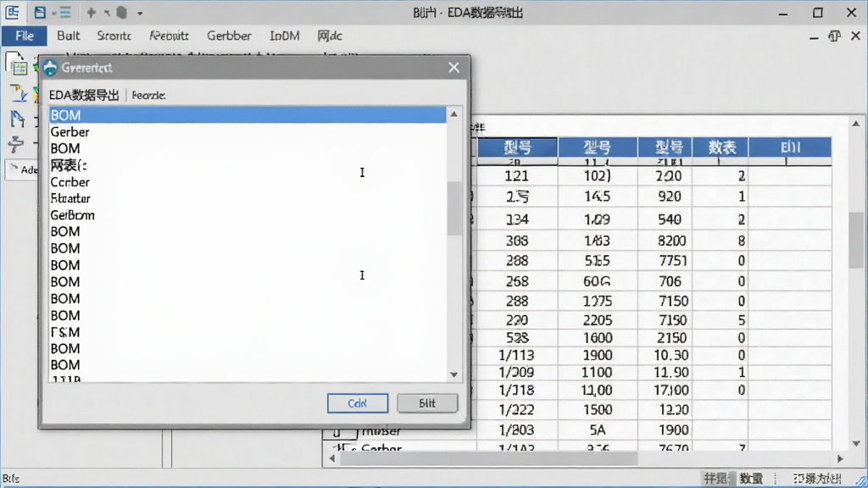868x488 pixels.
Task: Click the EDI column header in table
Action: (790, 147)
